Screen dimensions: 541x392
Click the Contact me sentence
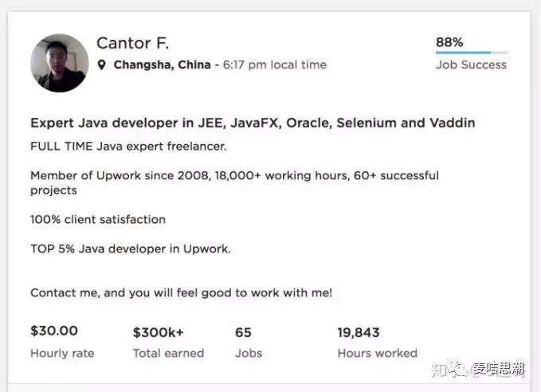[x=181, y=292]
